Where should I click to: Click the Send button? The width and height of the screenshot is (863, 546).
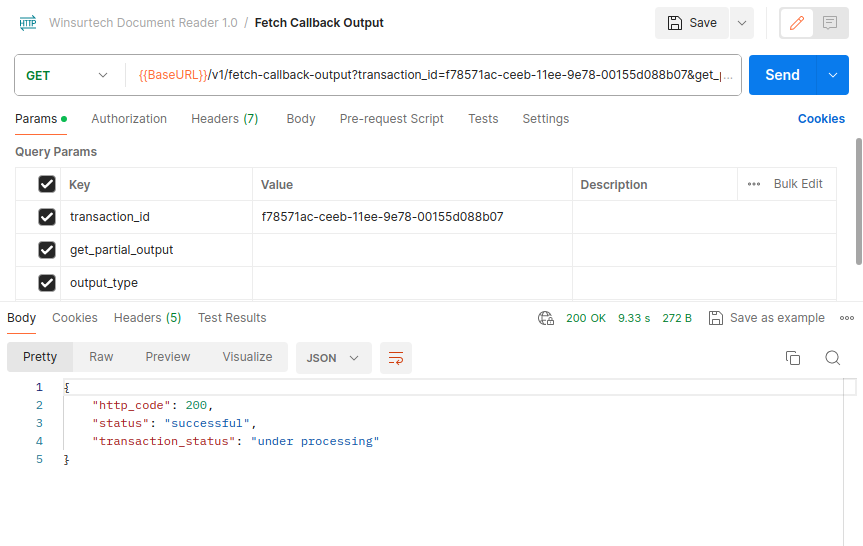pyautogui.click(x=783, y=75)
